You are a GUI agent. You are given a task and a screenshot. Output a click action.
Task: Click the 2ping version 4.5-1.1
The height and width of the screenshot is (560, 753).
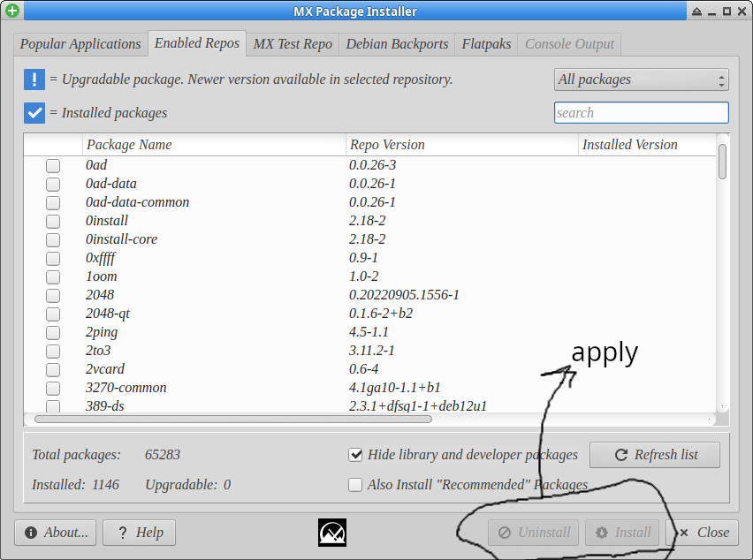coord(369,331)
